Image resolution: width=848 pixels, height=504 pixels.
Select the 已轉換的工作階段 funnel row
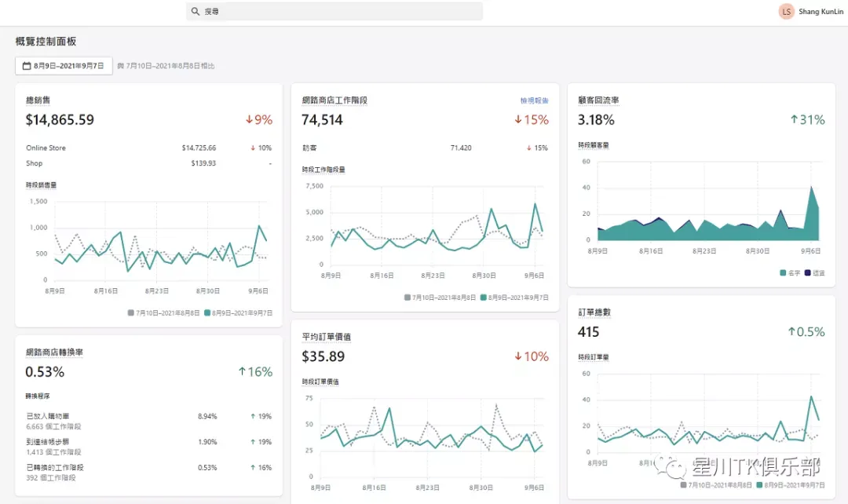[148, 472]
